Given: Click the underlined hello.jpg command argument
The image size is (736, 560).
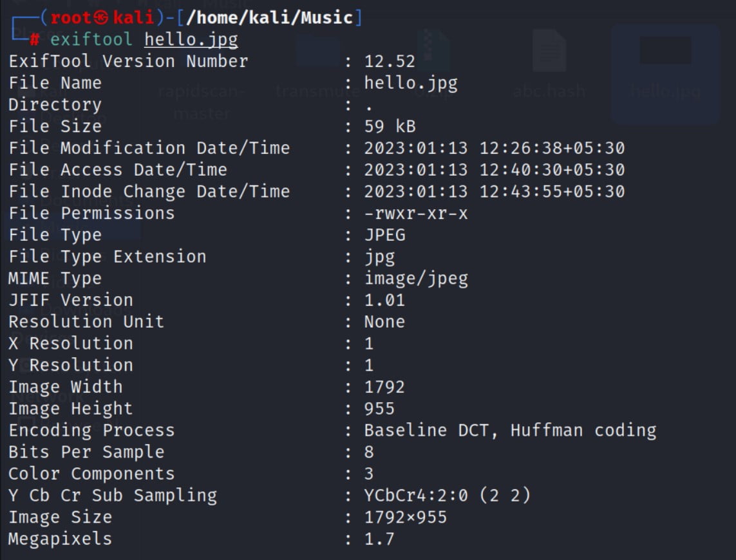Looking at the screenshot, I should click(191, 40).
